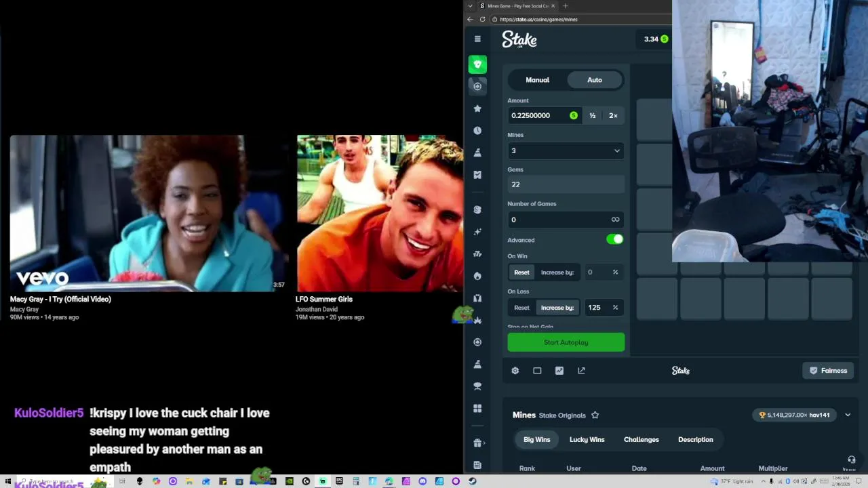Open LFO Summer Girls video thumbnail
This screenshot has height=488, width=868.
pos(380,213)
